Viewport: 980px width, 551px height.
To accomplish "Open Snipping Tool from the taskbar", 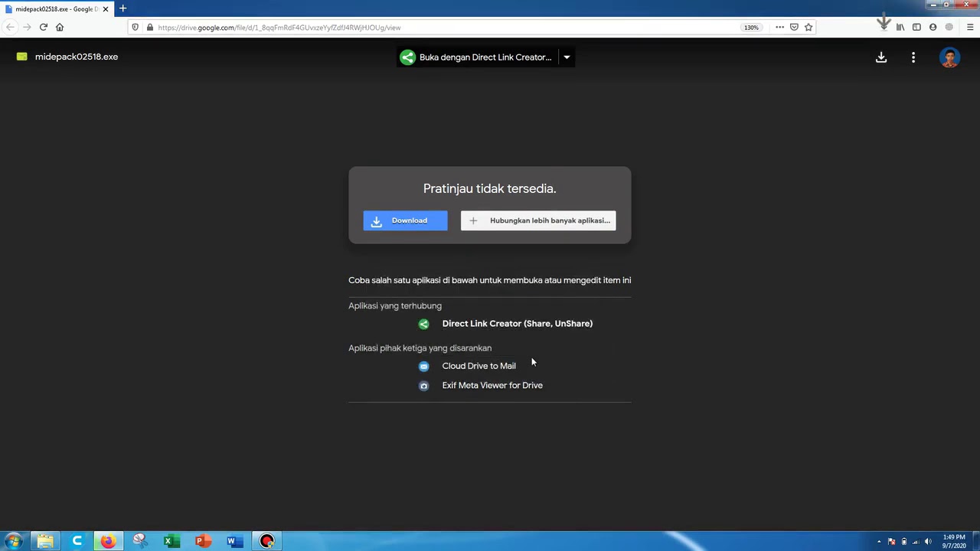I will pos(139,541).
